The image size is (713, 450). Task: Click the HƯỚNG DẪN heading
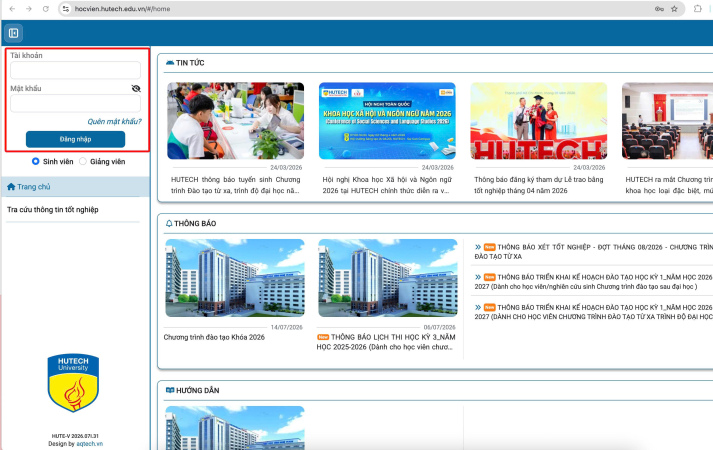pos(197,390)
